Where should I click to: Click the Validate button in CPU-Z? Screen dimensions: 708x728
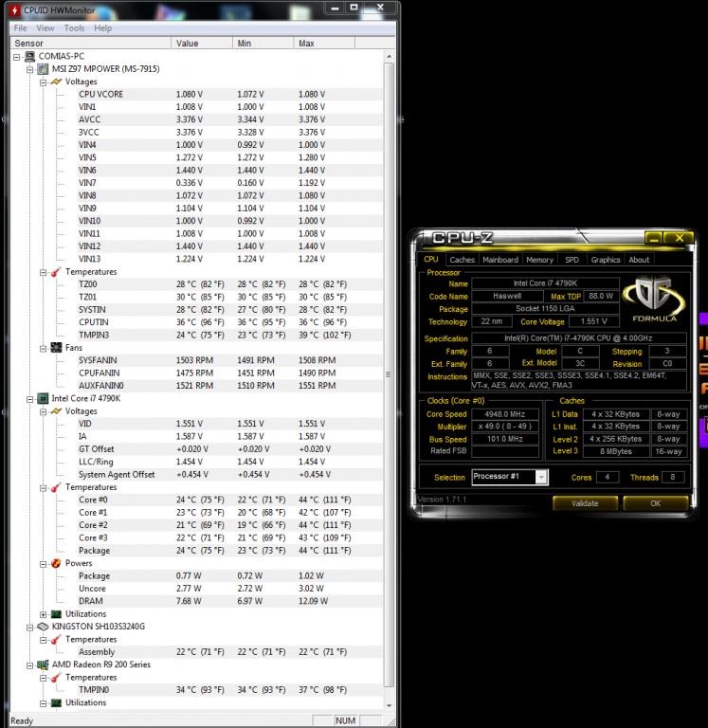pyautogui.click(x=585, y=503)
